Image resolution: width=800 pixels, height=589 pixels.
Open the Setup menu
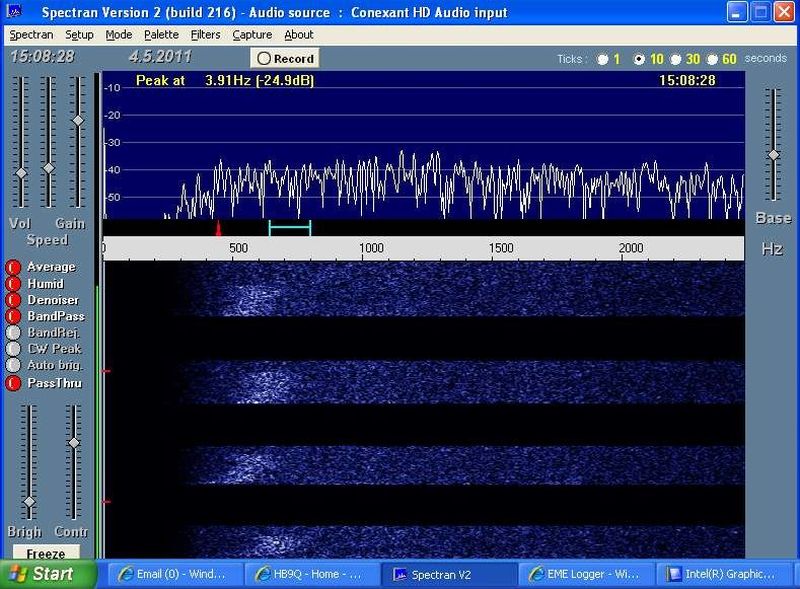pyautogui.click(x=79, y=35)
